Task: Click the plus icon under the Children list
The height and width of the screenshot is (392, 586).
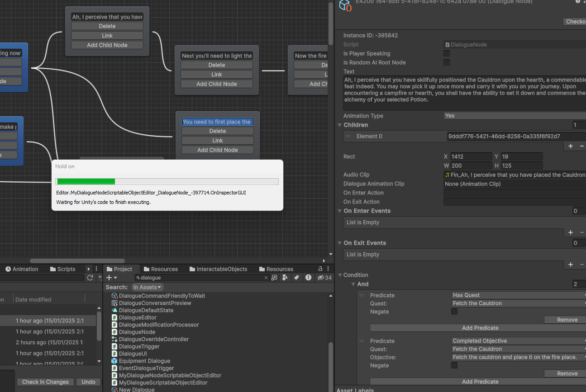Action: pos(571,146)
